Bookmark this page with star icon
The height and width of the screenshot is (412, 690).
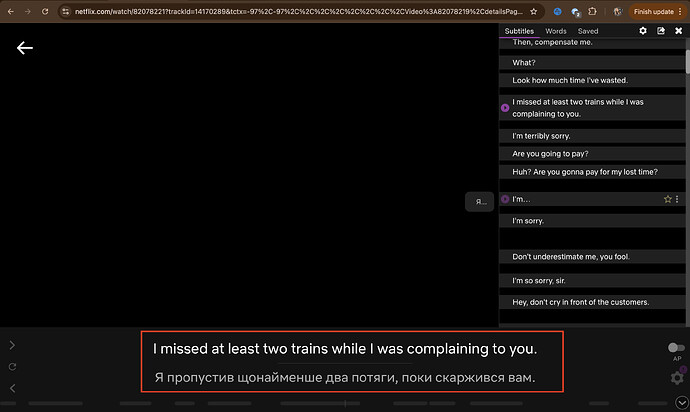tap(533, 11)
